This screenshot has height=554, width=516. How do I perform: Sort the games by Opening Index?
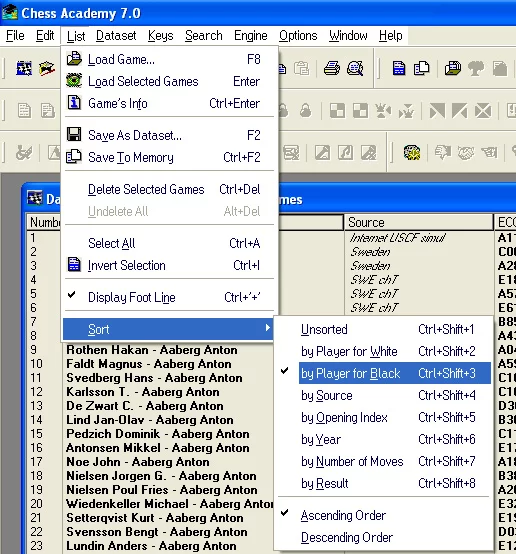pos(383,417)
